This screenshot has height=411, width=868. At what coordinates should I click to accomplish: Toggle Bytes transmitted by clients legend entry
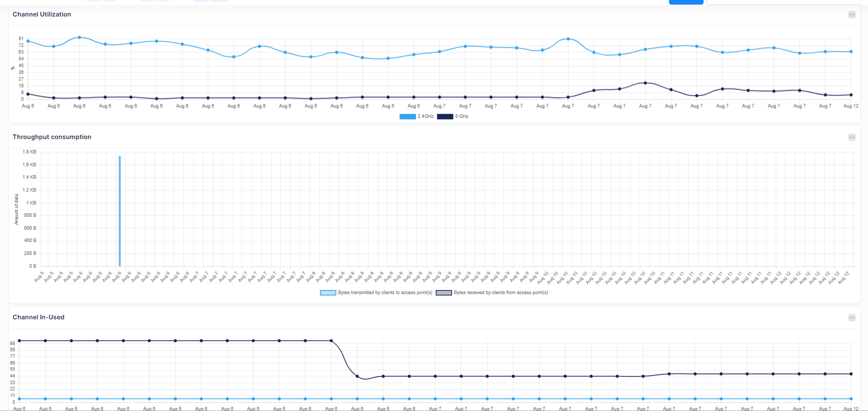pyautogui.click(x=385, y=293)
